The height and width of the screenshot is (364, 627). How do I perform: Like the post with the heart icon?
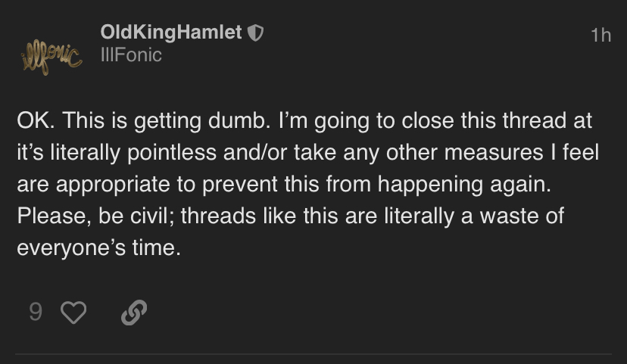(73, 312)
